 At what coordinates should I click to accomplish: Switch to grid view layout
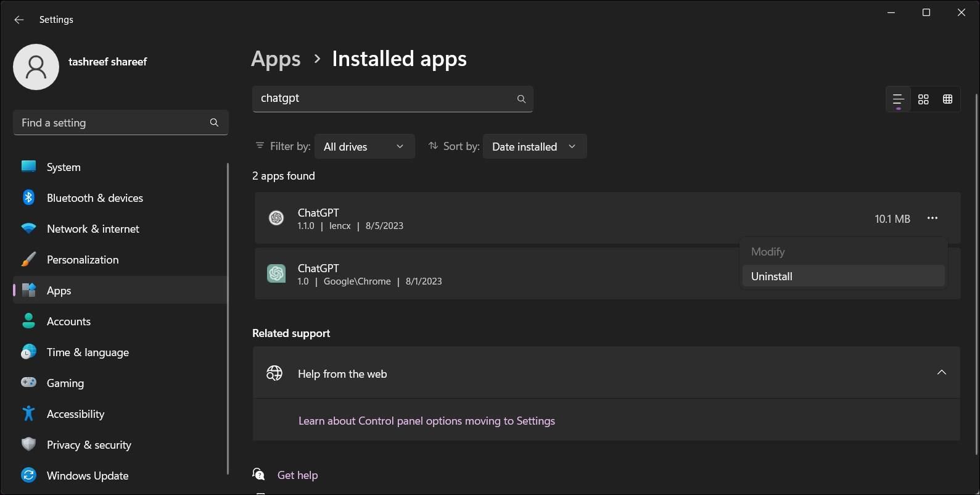pyautogui.click(x=923, y=99)
